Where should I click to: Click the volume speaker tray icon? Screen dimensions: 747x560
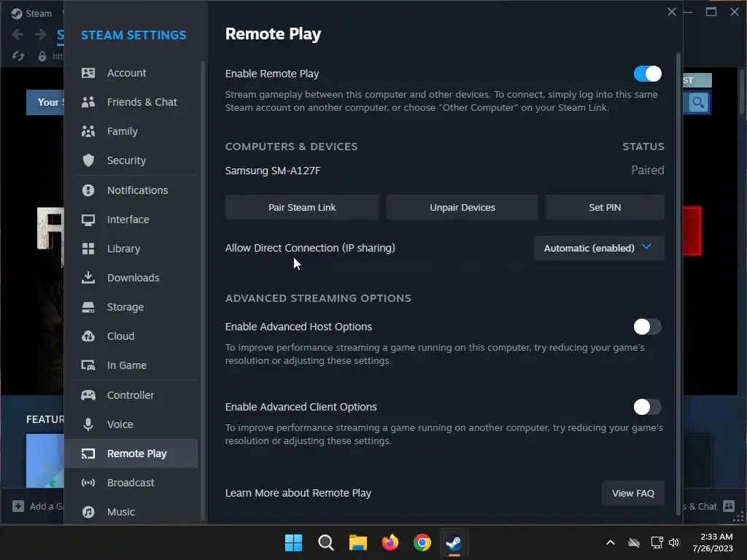673,542
